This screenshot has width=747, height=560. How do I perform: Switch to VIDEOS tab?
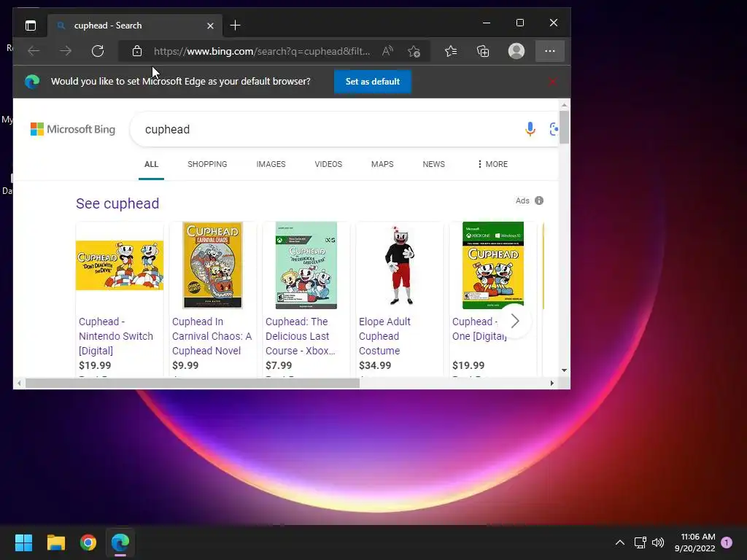(328, 164)
